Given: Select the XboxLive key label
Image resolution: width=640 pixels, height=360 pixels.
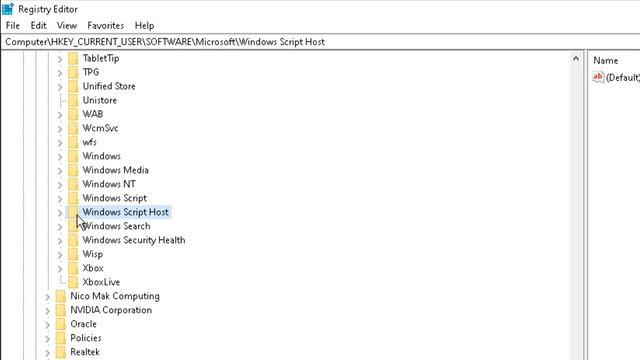Looking at the screenshot, I should [101, 282].
